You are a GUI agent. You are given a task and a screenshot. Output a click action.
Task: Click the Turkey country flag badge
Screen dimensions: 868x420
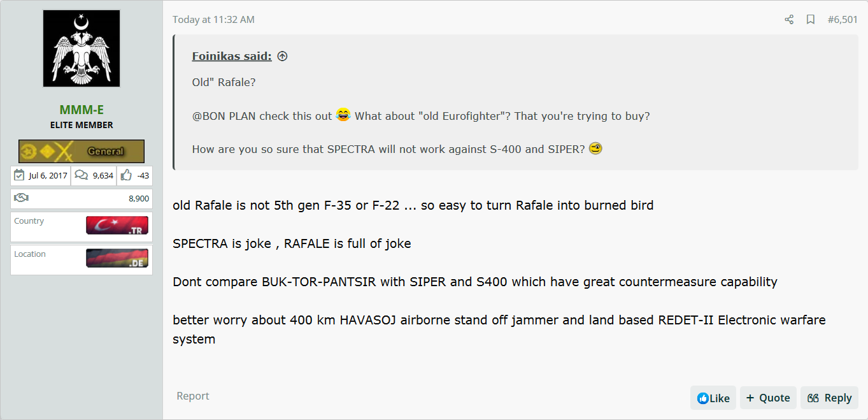(x=117, y=226)
